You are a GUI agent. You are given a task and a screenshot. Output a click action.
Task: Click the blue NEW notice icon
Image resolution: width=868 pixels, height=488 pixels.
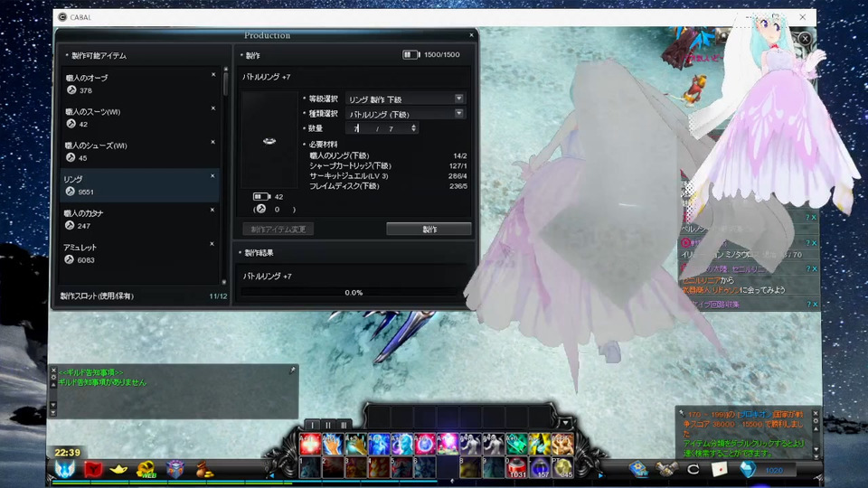pos(639,469)
